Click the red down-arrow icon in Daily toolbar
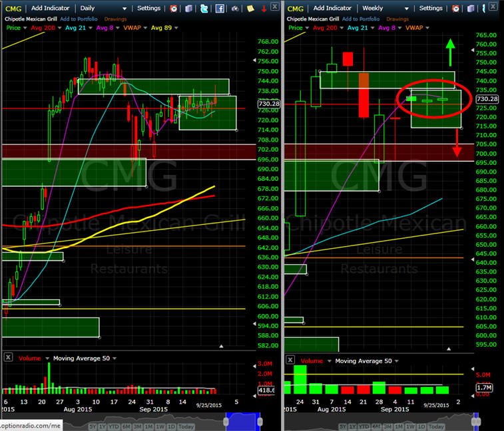 pos(264,9)
